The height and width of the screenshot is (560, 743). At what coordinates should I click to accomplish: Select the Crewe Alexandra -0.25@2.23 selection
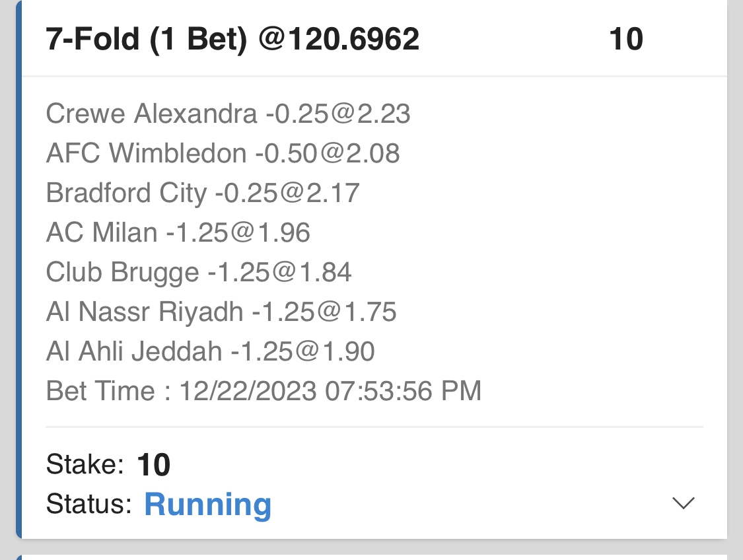tap(228, 114)
